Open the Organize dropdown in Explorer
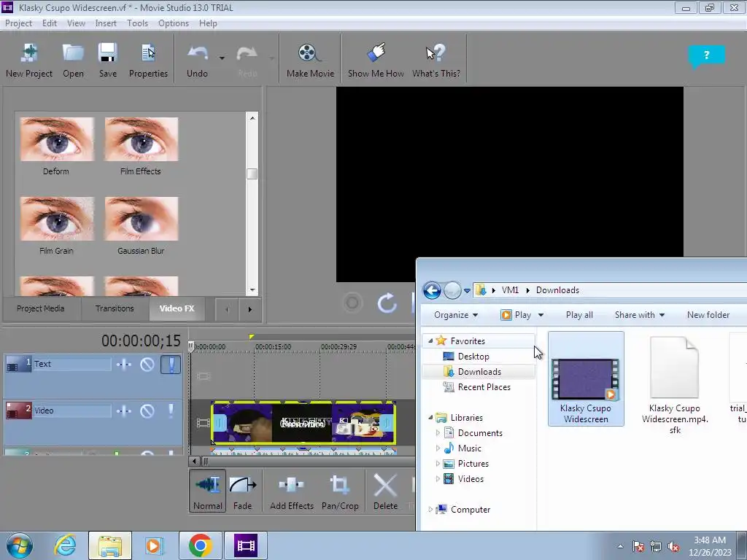Screen dimensions: 747x560 [x=456, y=315]
